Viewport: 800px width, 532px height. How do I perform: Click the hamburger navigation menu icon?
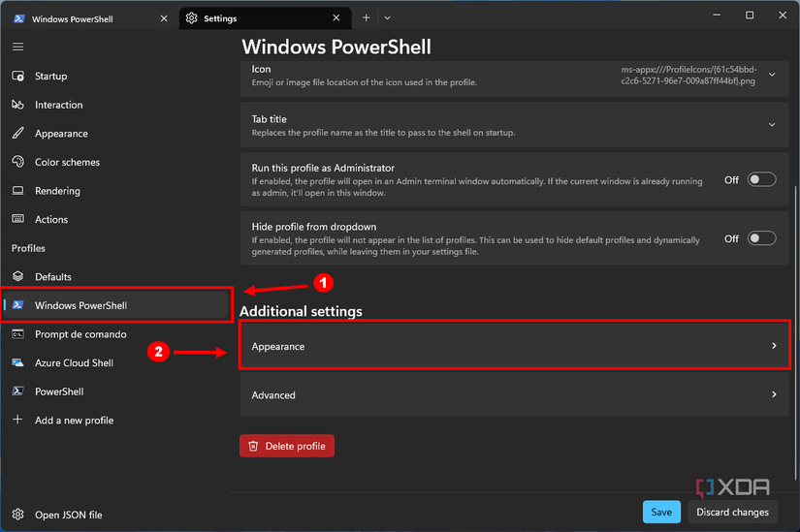coord(17,47)
